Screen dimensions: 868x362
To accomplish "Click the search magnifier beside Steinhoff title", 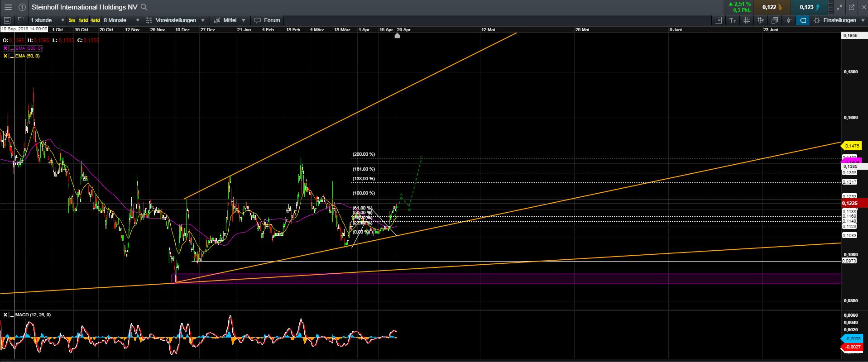I will [x=144, y=7].
